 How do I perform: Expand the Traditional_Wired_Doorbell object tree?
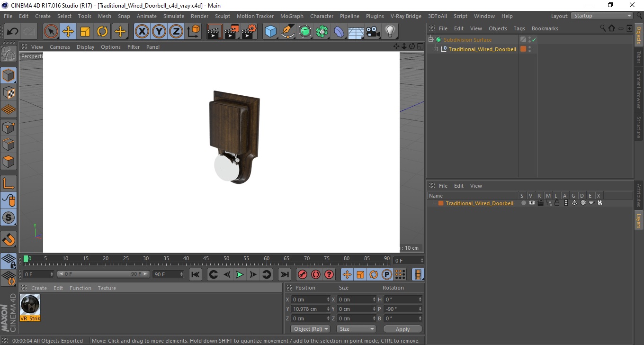(x=436, y=49)
